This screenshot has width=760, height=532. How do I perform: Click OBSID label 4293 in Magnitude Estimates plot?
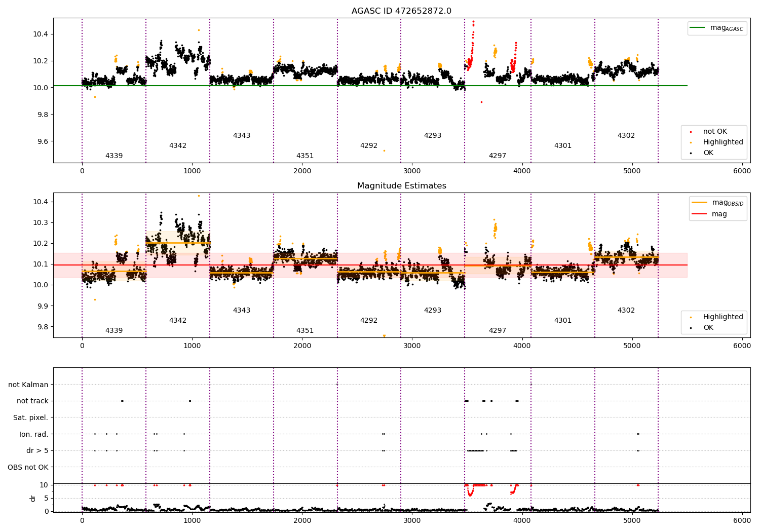click(433, 311)
